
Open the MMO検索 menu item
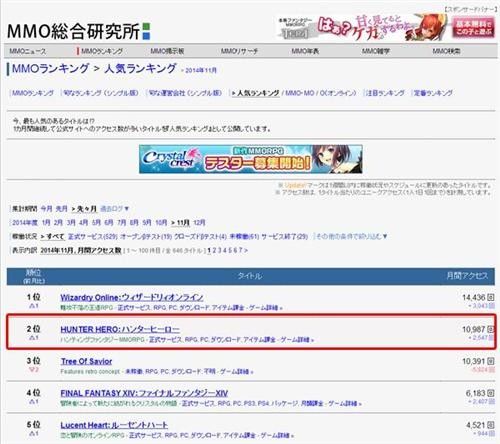[x=446, y=51]
